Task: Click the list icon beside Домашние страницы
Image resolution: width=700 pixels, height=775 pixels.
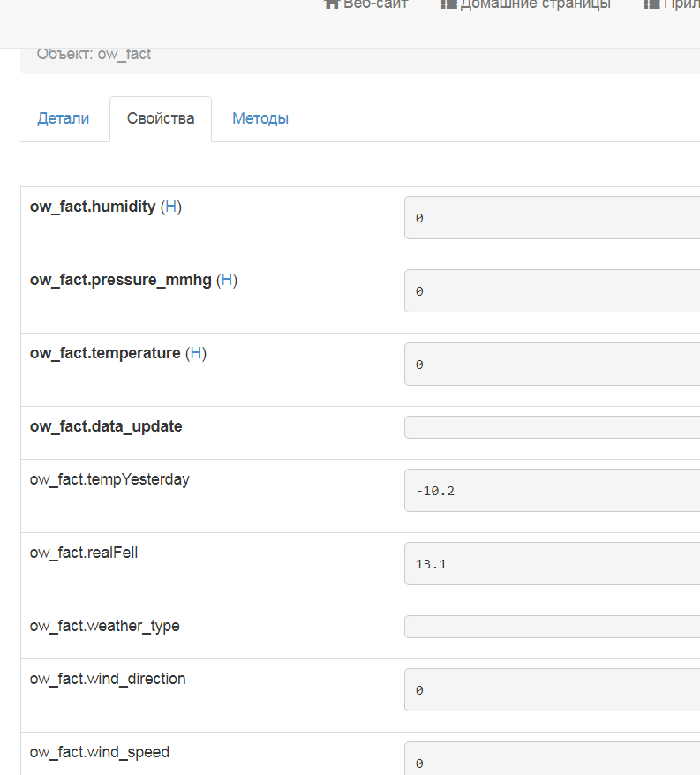Action: [448, 4]
